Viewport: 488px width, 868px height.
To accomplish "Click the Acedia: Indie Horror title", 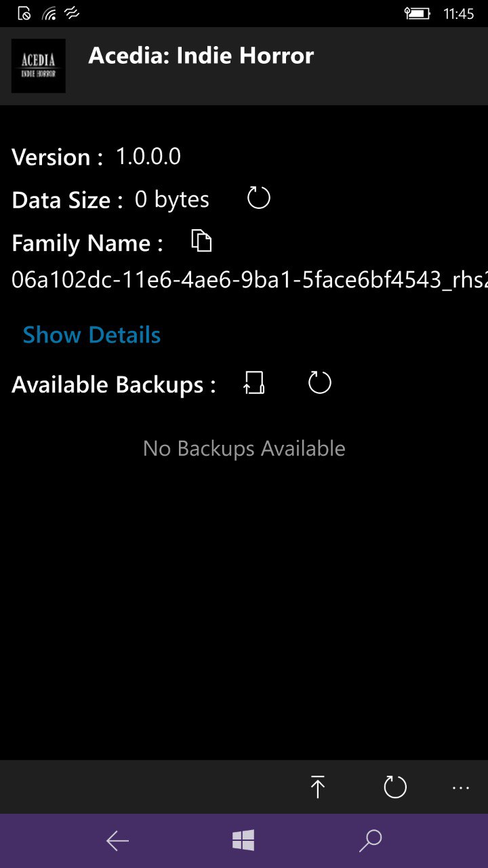I will pyautogui.click(x=201, y=56).
